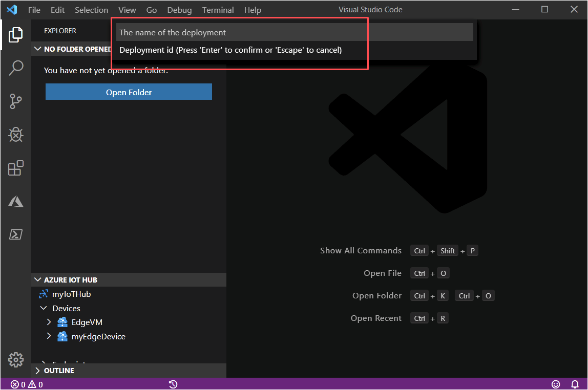Image resolution: width=588 pixels, height=390 pixels.
Task: Open the Debug view bug icon
Action: click(15, 135)
